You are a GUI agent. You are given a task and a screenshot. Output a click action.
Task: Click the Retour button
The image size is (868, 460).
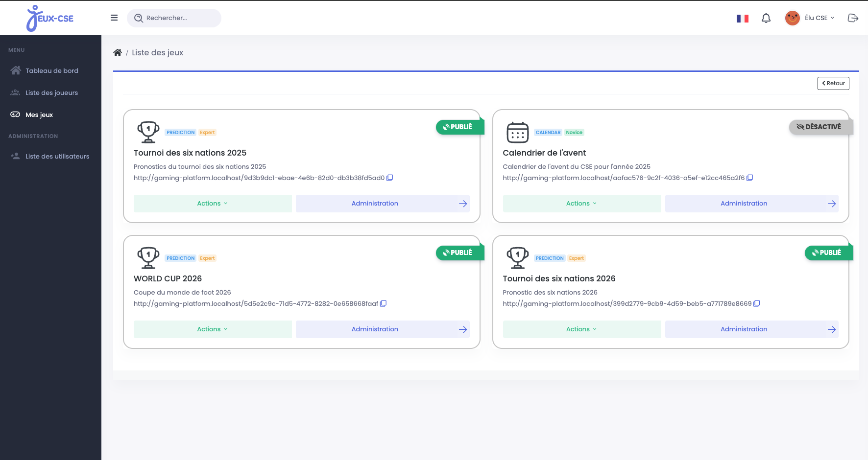click(833, 83)
